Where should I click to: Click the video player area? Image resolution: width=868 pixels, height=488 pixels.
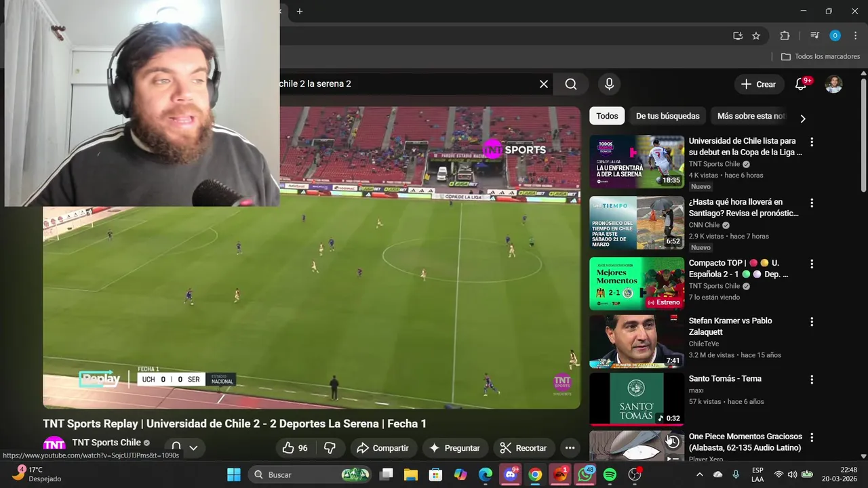pos(311,258)
